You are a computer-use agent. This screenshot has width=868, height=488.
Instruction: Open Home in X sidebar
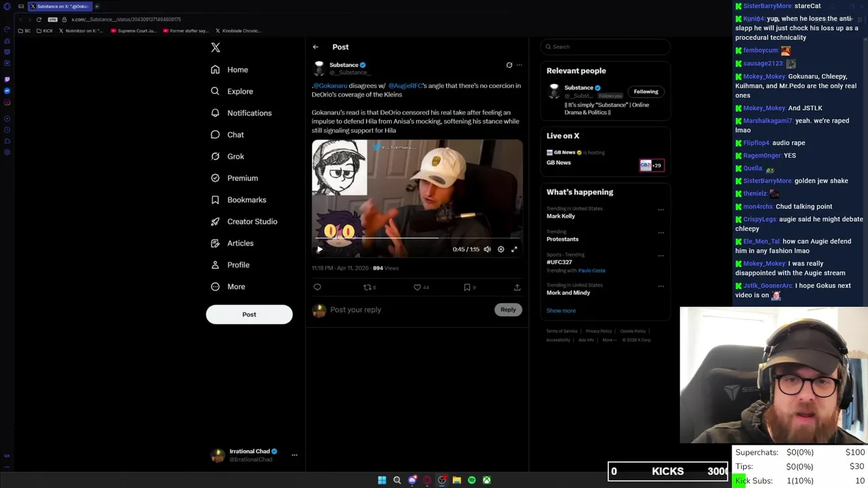click(229, 70)
